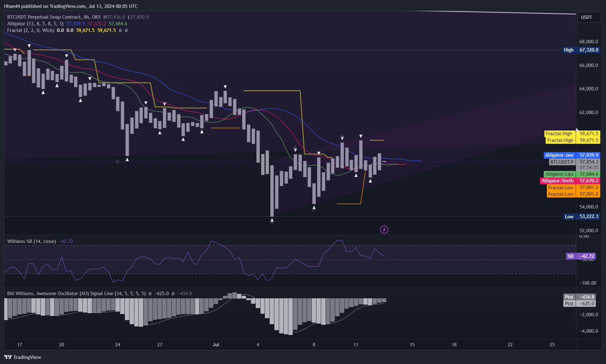Click the wave label A below the lowest candle
The image size is (606, 364).
272,222
